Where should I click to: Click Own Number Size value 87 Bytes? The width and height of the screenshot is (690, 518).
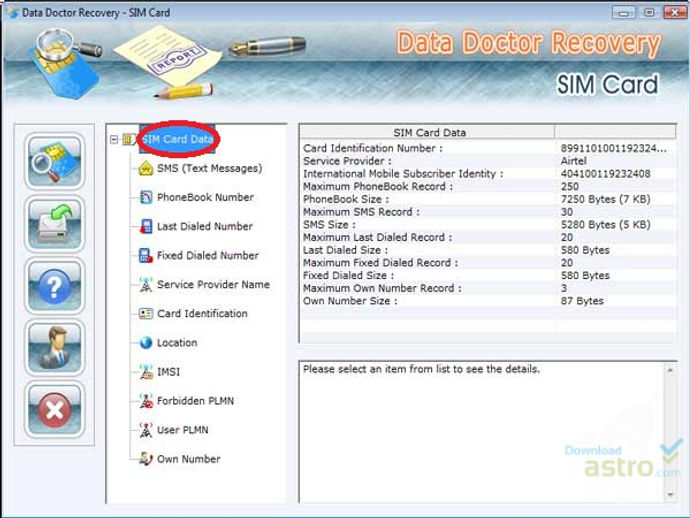coord(582,301)
